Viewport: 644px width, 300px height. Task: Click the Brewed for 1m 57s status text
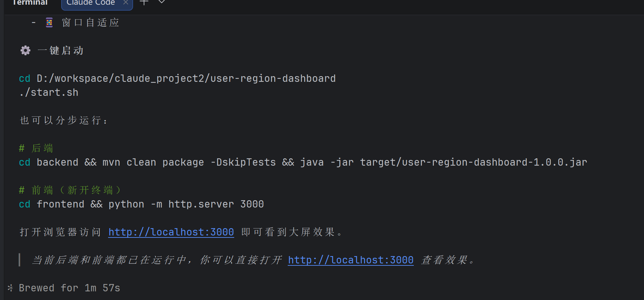click(x=70, y=288)
